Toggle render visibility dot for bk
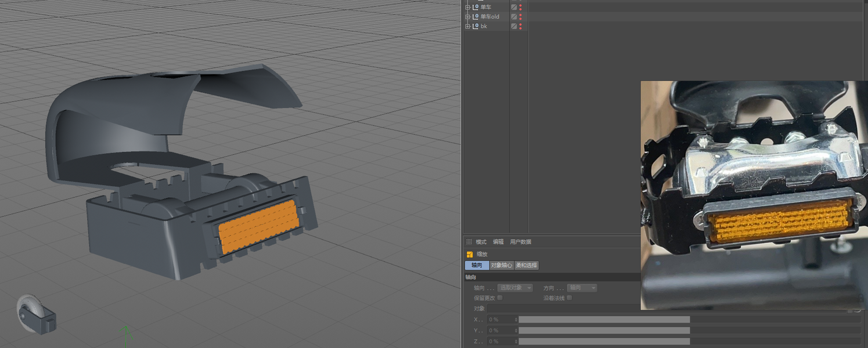Screen dimensions: 868x348 pos(520,29)
